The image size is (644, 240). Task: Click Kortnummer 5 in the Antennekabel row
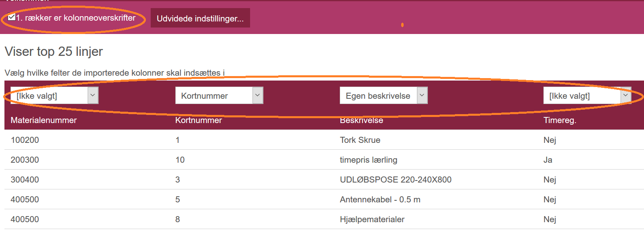(177, 200)
